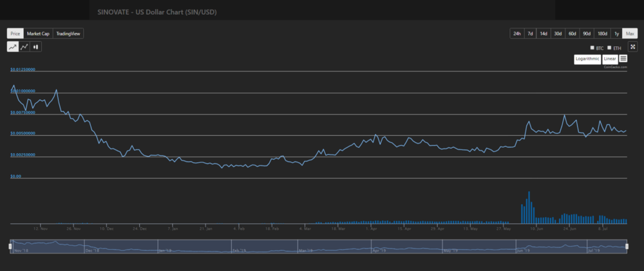Select the candlestick chart icon
The width and height of the screenshot is (644, 271).
[x=35, y=47]
